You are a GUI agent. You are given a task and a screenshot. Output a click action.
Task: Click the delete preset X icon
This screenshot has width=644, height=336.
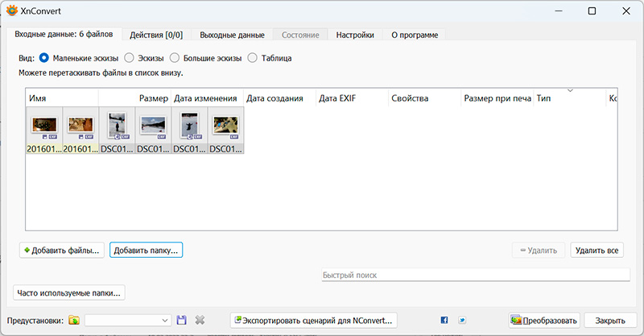pyautogui.click(x=200, y=320)
